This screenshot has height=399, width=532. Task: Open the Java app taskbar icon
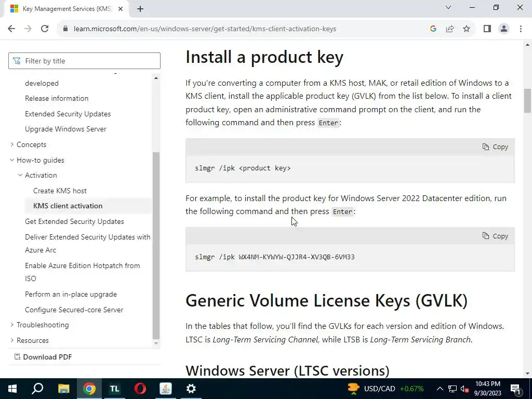click(166, 389)
